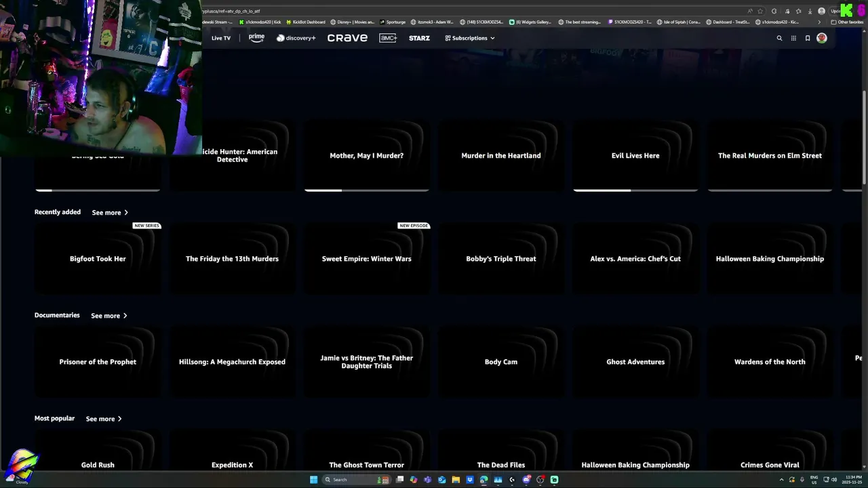Open The Friday the 13th Murders card
Viewport: 868px width, 488px height.
tap(232, 259)
